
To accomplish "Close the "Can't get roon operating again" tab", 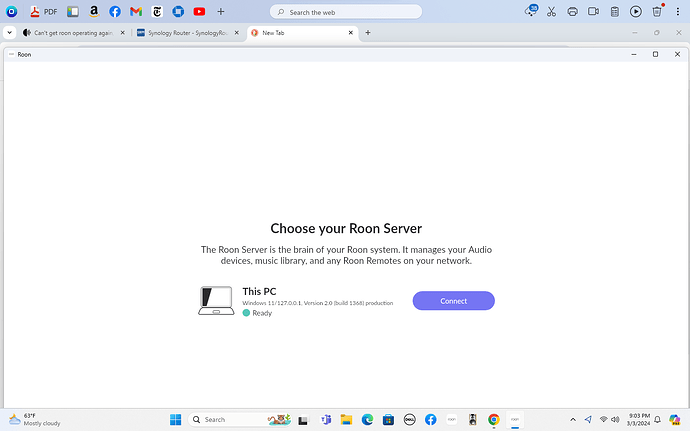I will point(122,33).
